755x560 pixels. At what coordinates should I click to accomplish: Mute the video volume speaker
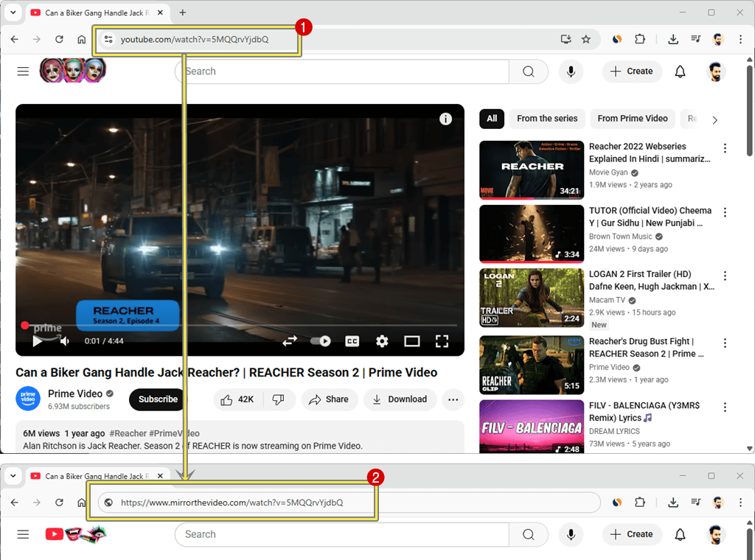point(65,341)
